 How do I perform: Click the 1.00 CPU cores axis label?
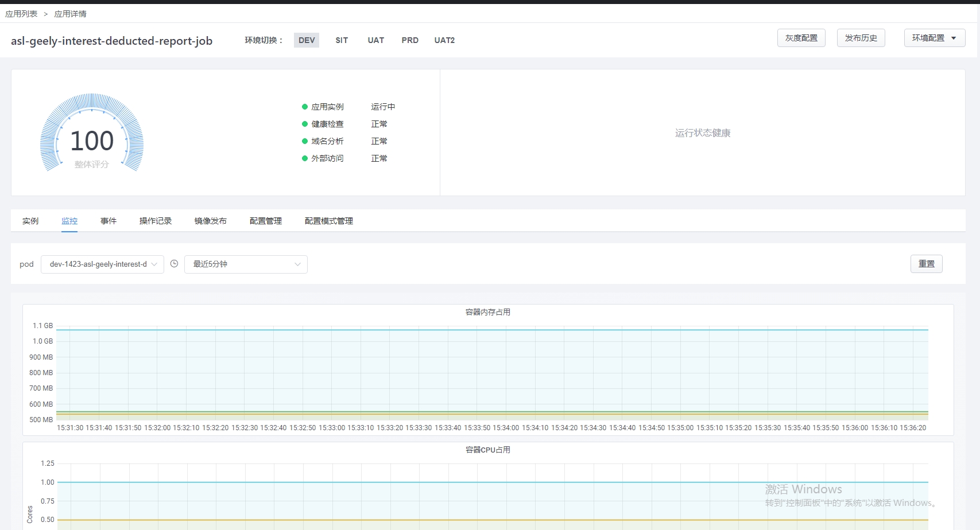tap(48, 482)
